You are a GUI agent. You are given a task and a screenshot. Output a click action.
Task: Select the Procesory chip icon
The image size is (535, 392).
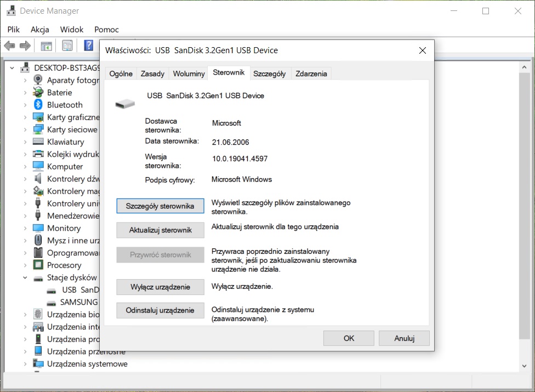pyautogui.click(x=38, y=265)
